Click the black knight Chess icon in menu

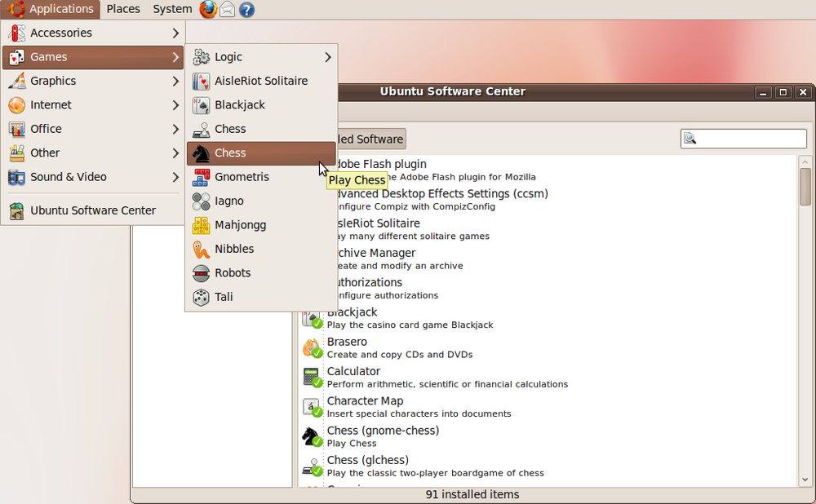[201, 153]
